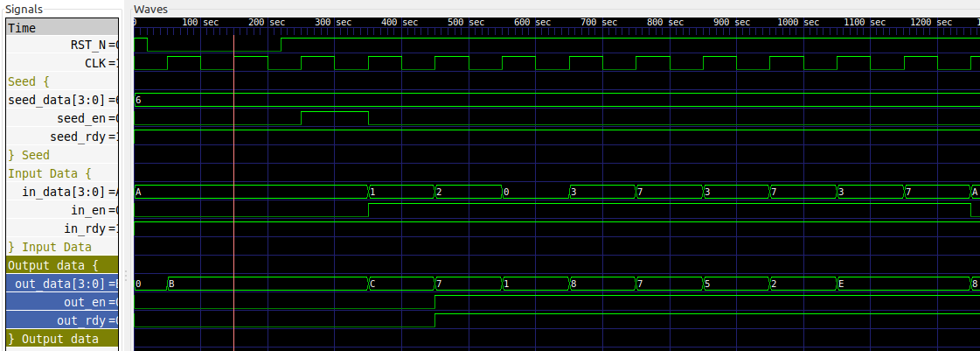The image size is (980, 351).
Task: Click the 500 sec mark on time ruler
Action: pyautogui.click(x=468, y=22)
